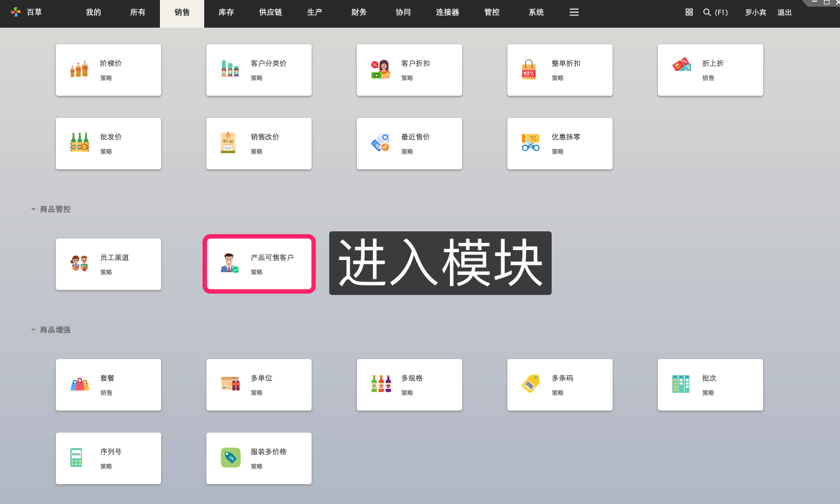Viewport: 840px width, 504px height.
Task: Click the 客户折扣 card title
Action: point(416,63)
